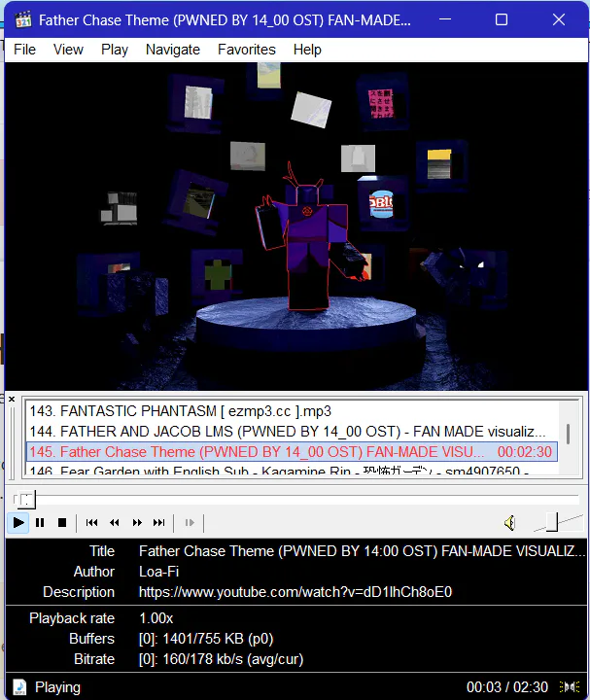This screenshot has height=700, width=590.
Task: Click the Play button
Action: [18, 522]
